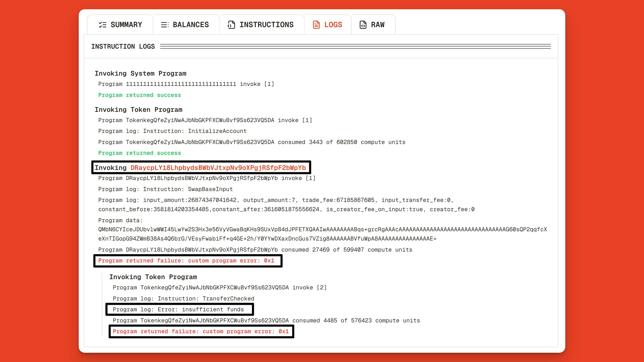Click the Program data base64 blob
644x362 pixels.
(x=320, y=229)
